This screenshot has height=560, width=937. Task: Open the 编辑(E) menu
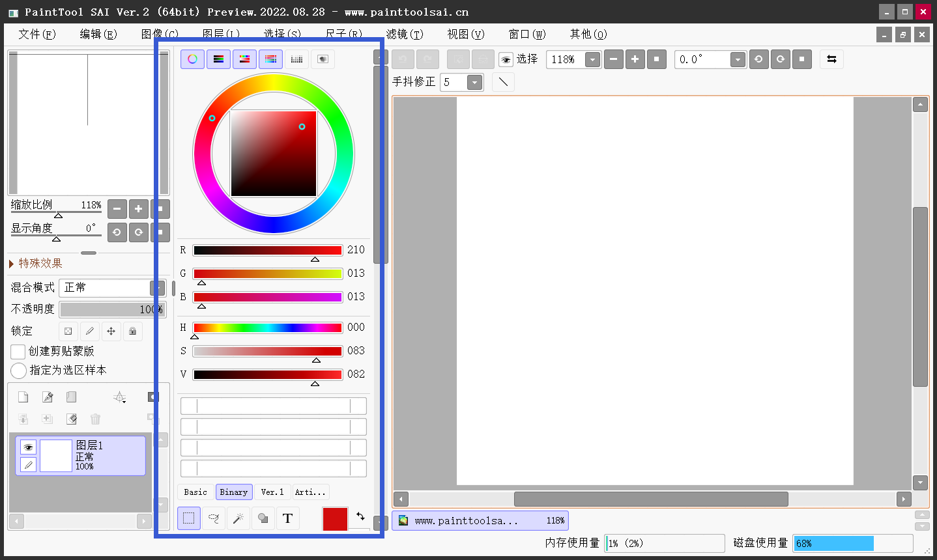[98, 34]
